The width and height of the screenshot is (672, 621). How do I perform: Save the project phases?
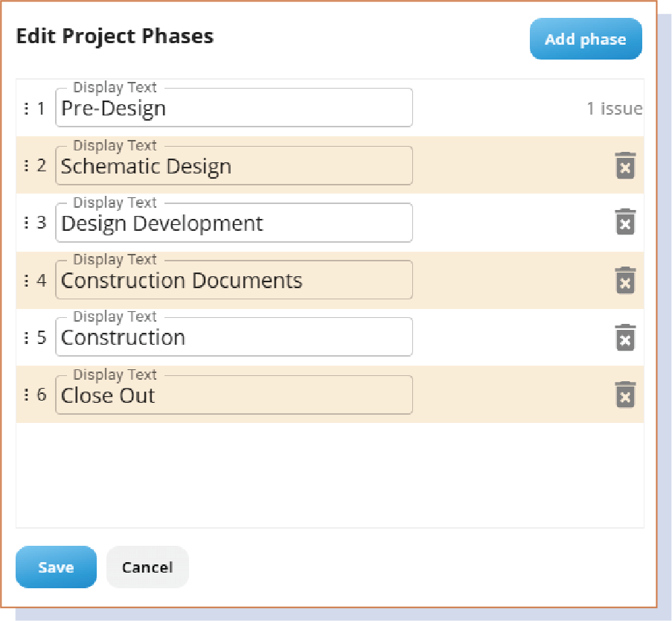tap(56, 567)
